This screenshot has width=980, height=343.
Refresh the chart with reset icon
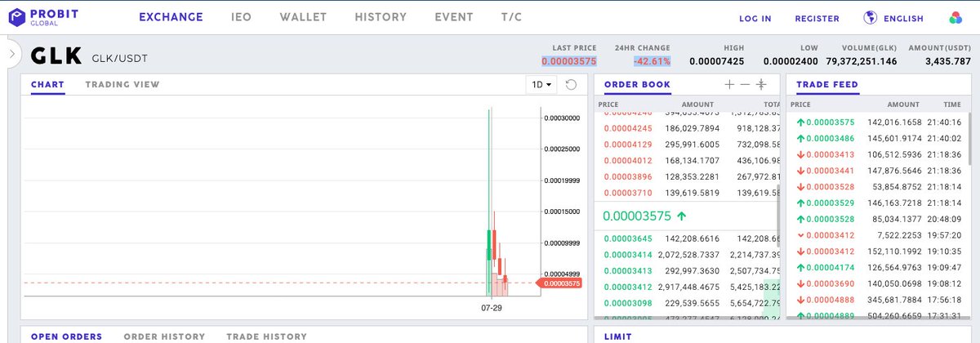pos(571,85)
